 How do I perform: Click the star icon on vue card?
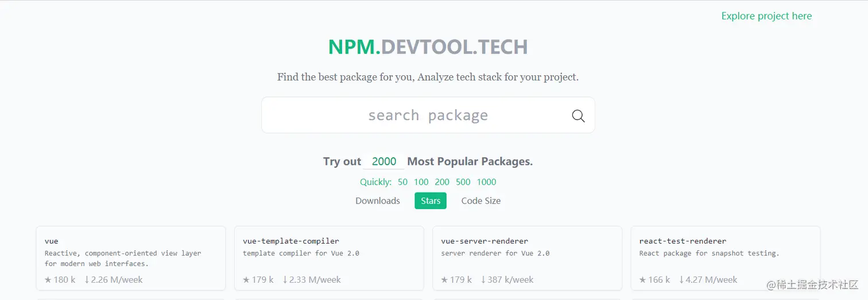coord(48,280)
